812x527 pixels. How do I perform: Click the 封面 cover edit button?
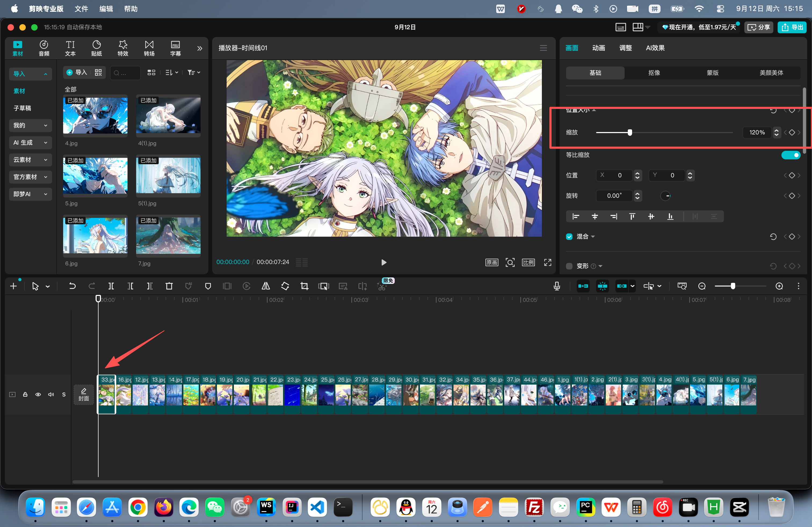84,394
